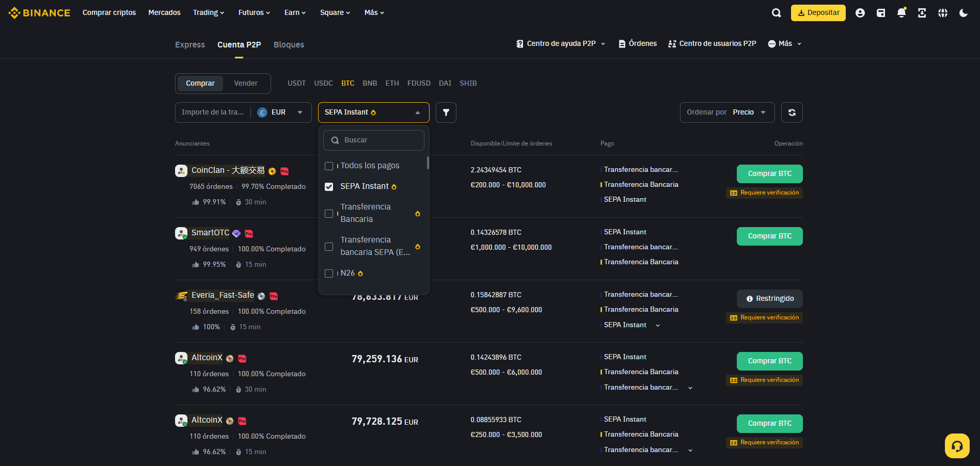Image resolution: width=980 pixels, height=466 pixels.
Task: Focus the Buscar payment search field
Action: [374, 140]
